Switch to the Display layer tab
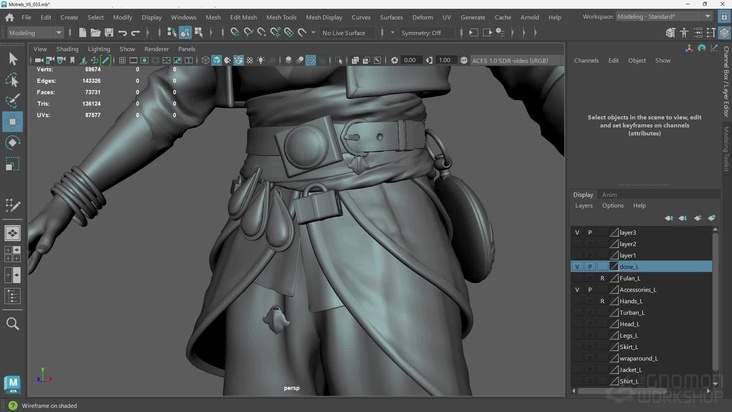732x412 pixels. pos(583,195)
